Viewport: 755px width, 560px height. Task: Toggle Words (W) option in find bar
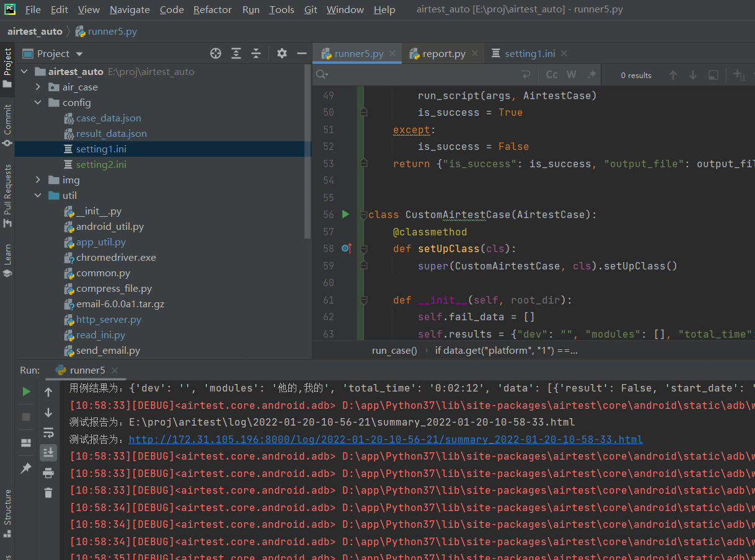pos(572,75)
